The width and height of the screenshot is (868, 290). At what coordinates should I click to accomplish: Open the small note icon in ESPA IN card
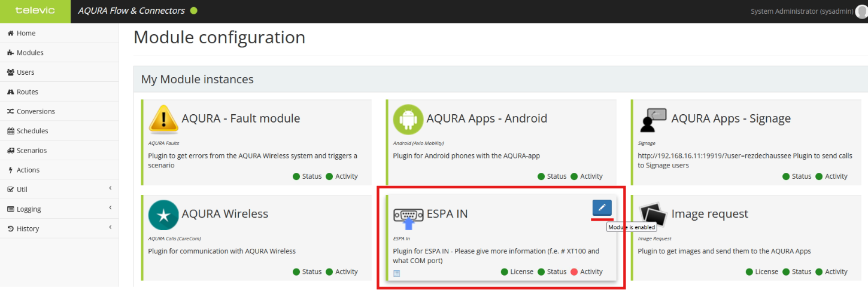click(396, 273)
